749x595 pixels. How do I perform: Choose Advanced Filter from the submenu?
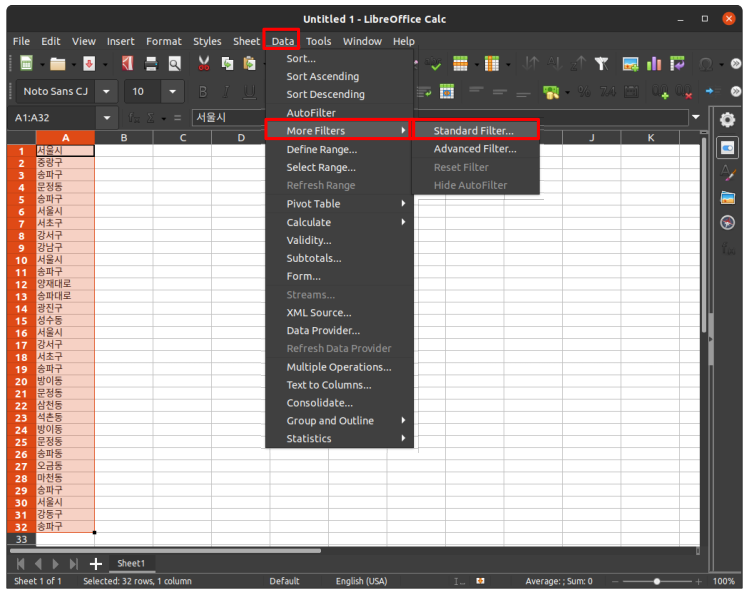pyautogui.click(x=476, y=149)
